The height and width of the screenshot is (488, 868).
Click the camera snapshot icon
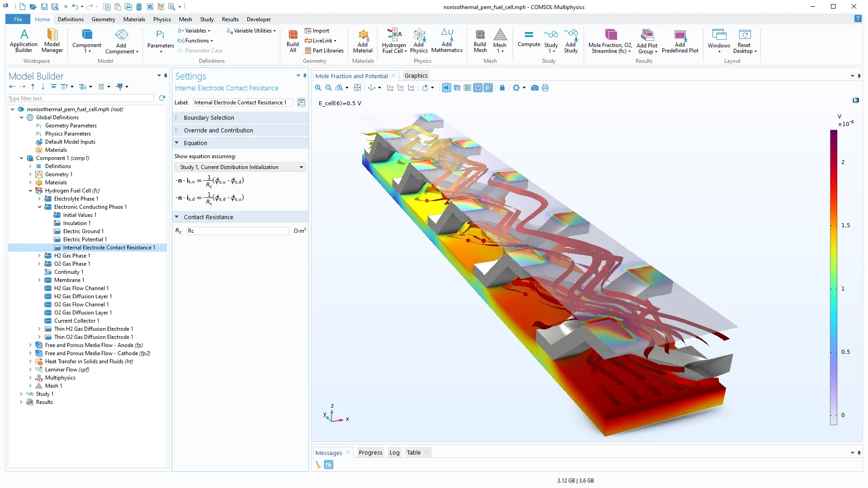(x=534, y=88)
